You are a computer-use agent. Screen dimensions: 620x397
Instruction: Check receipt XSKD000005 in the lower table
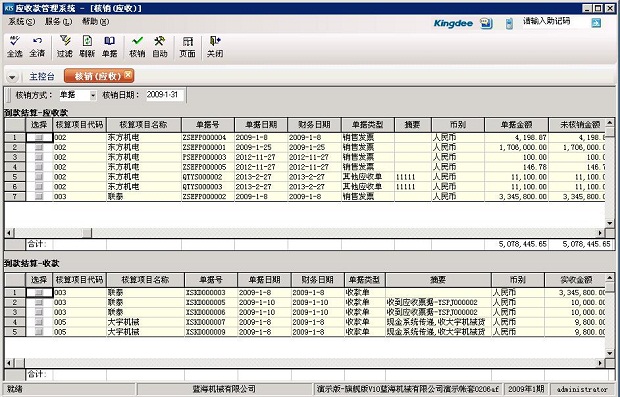click(39, 302)
